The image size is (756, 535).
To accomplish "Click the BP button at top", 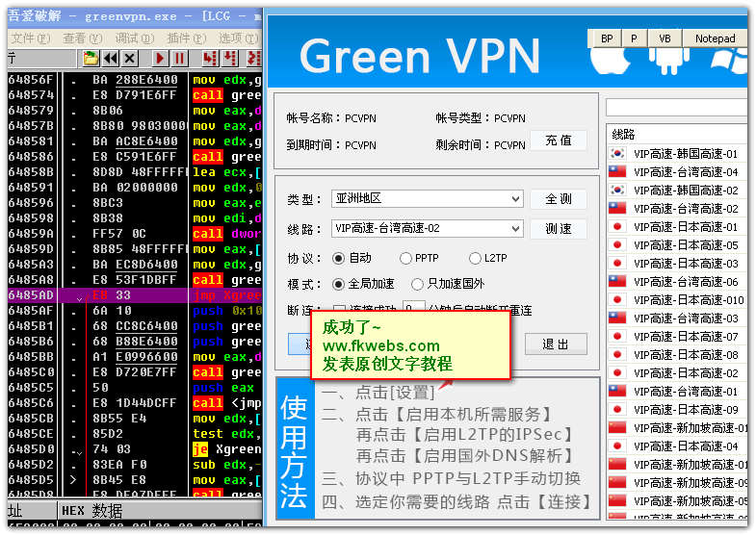I will tap(607, 38).
